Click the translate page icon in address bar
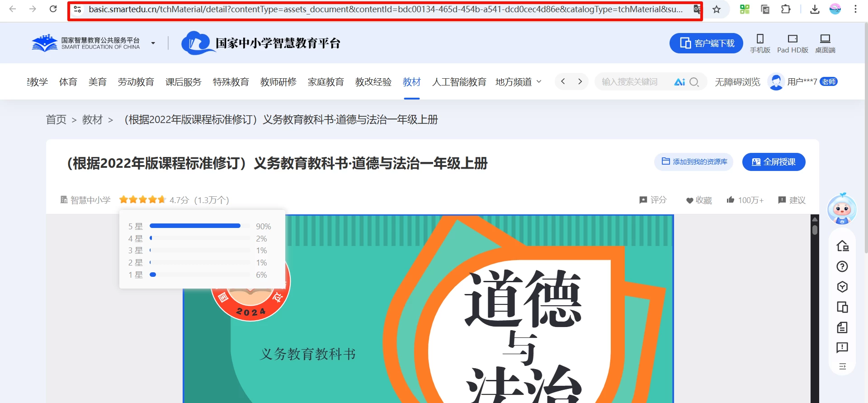The height and width of the screenshot is (403, 868). point(697,9)
